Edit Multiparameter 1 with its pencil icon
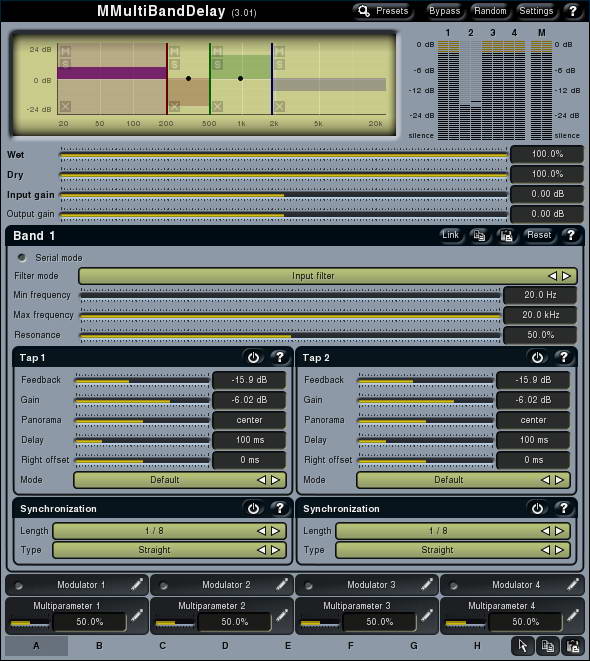Viewport: 590px width, 661px height. pos(137,616)
